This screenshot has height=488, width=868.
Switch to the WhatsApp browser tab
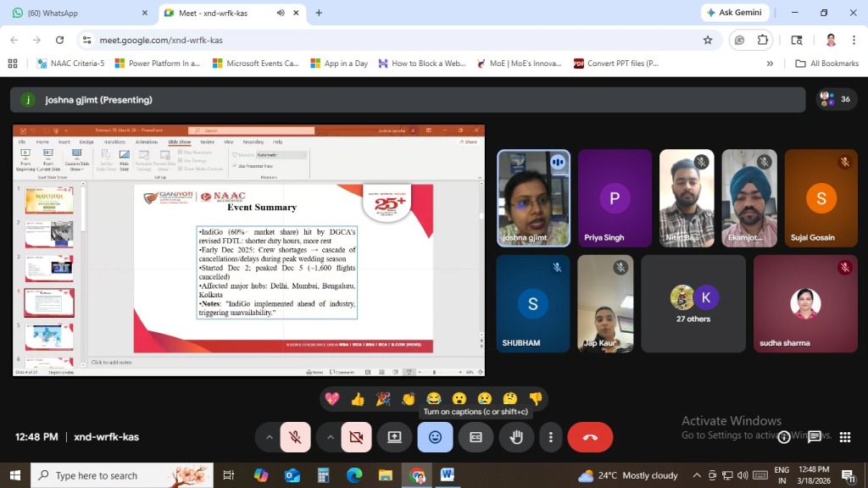click(x=76, y=13)
